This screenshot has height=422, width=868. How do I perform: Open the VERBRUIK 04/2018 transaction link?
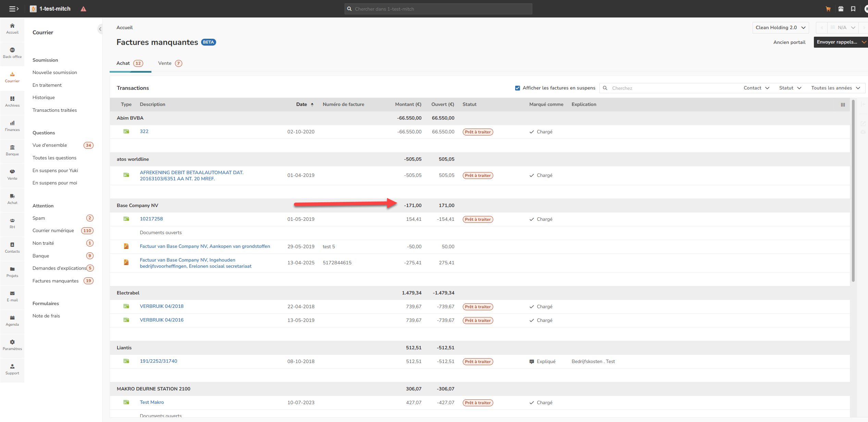pos(162,306)
